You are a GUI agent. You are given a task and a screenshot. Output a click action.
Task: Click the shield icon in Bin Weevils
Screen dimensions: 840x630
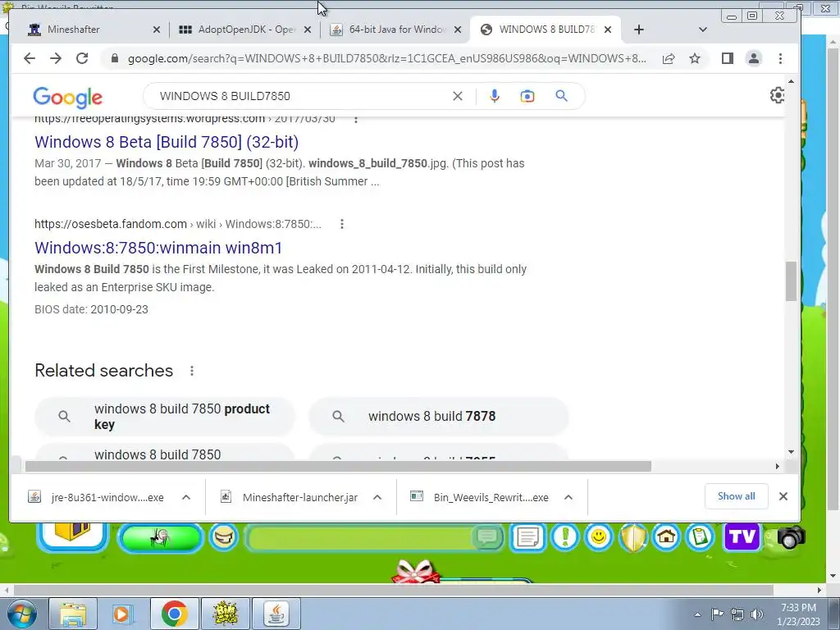pos(632,537)
